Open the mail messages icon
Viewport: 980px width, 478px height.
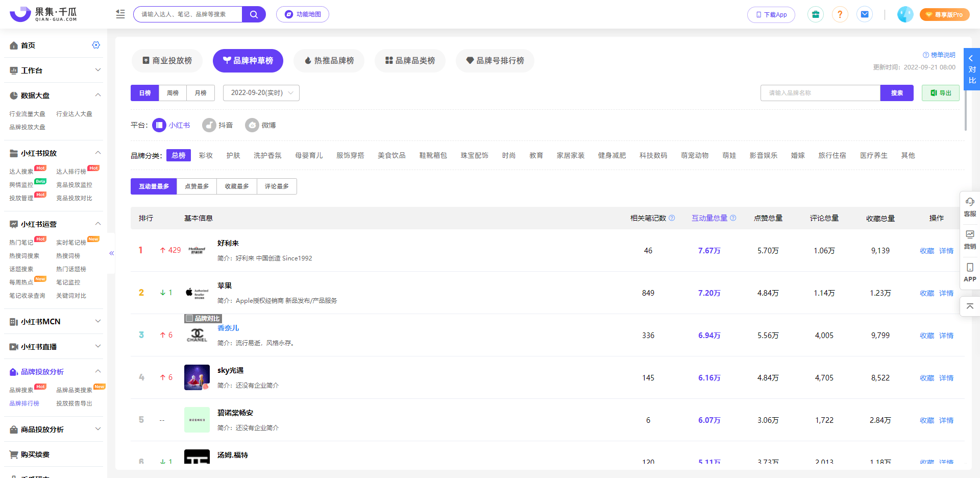[x=865, y=14]
